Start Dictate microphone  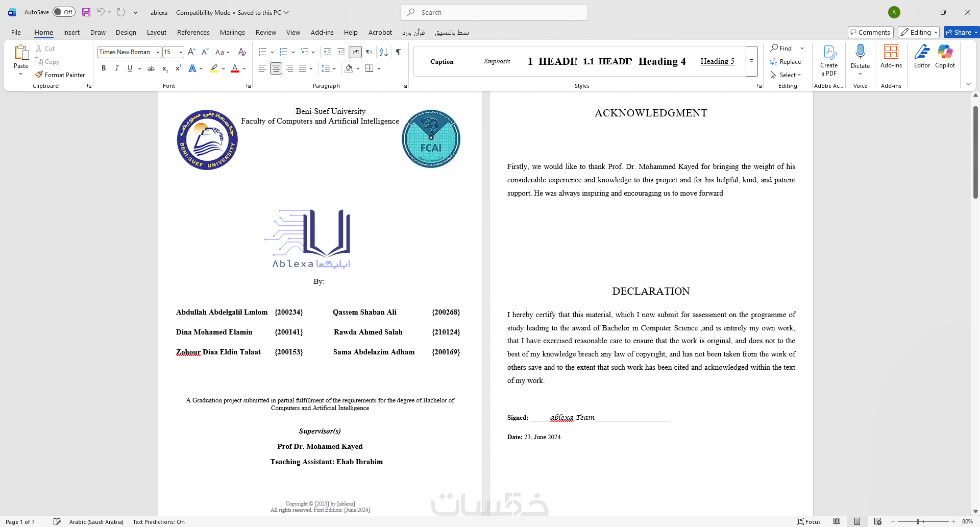click(861, 52)
